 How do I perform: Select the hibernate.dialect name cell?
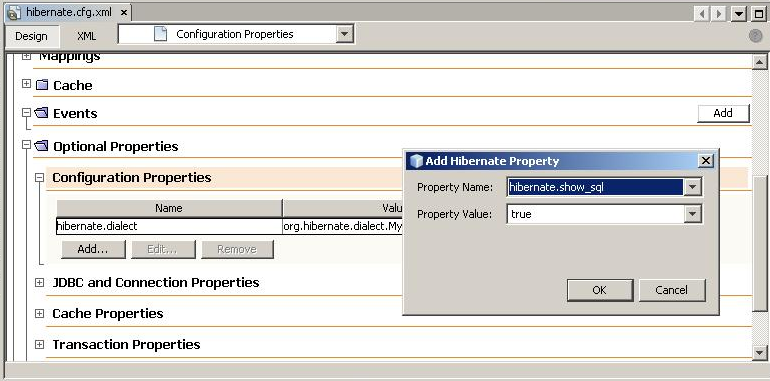169,226
